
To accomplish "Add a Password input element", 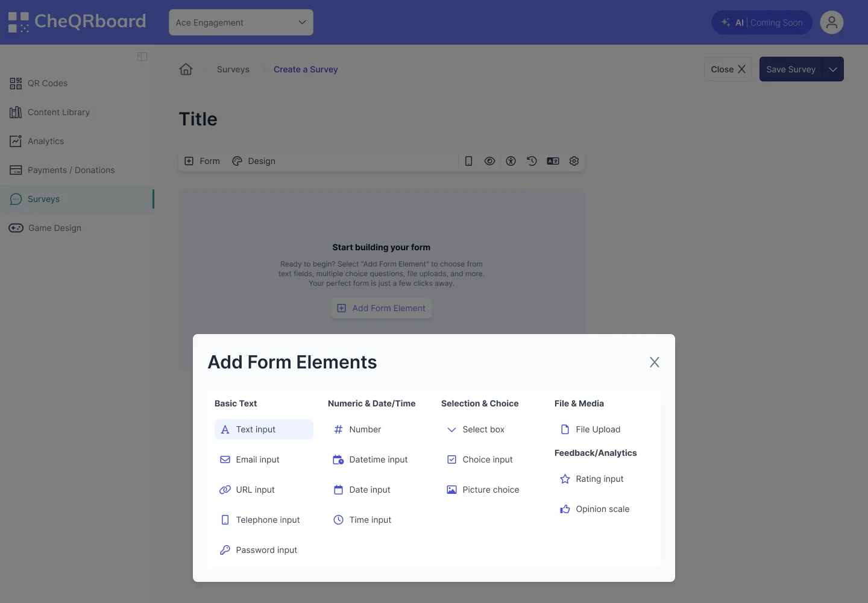I will tap(264, 550).
